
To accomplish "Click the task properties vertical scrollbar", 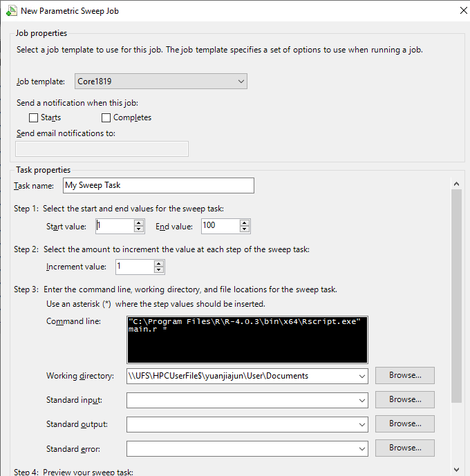I will coord(455,297).
